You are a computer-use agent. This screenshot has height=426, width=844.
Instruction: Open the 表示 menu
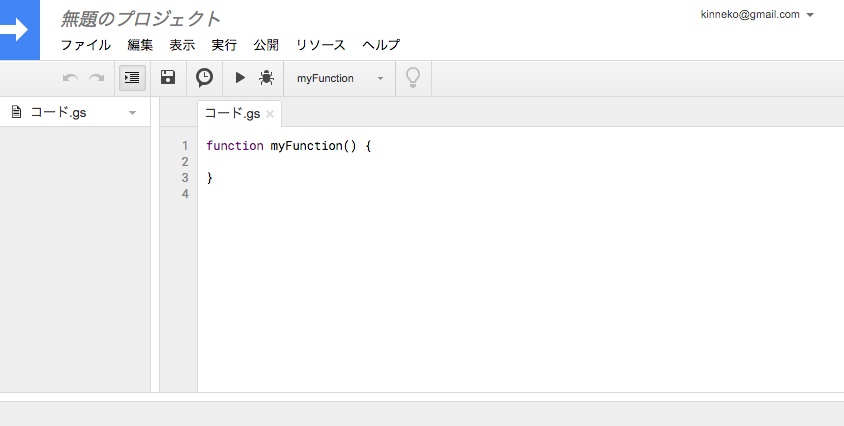(x=182, y=45)
